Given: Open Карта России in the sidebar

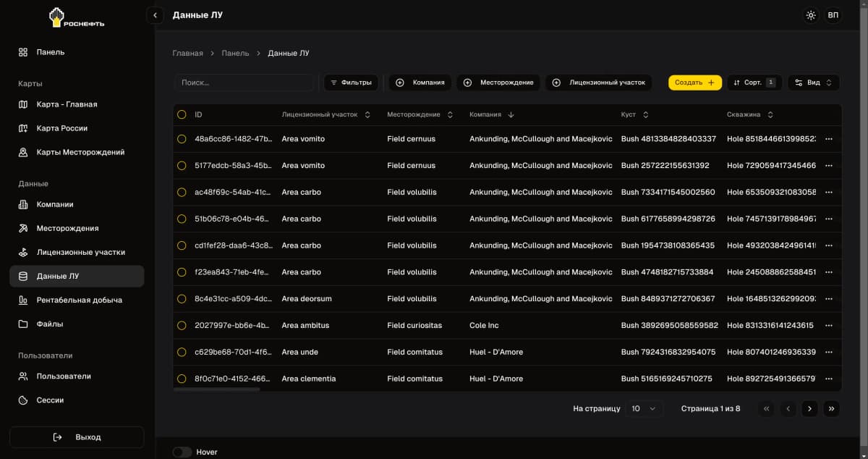Looking at the screenshot, I should pyautogui.click(x=62, y=128).
